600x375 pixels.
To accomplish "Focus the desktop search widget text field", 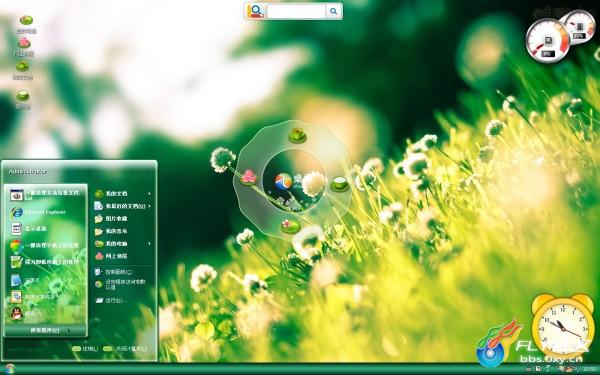I will (x=296, y=11).
